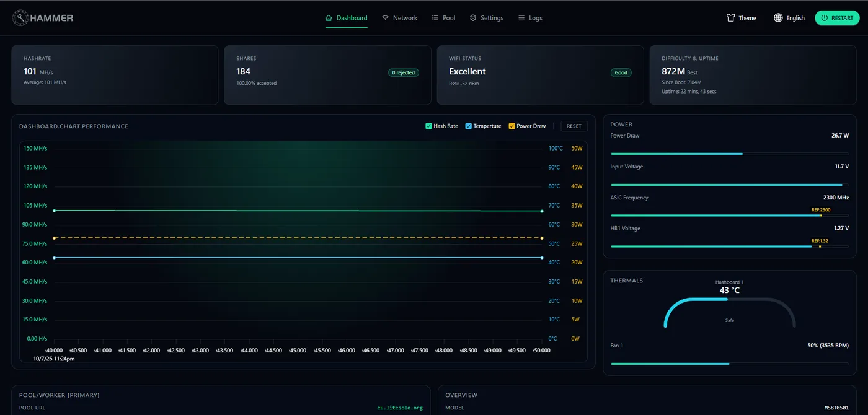The height and width of the screenshot is (415, 868).
Task: Click the 'eu.litesolo.org' pool URL
Action: tap(400, 408)
